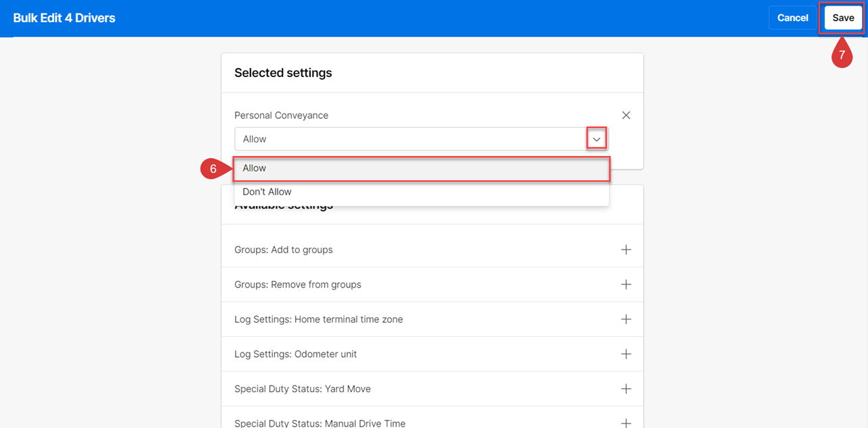
Task: Add the Manual Drive Time setting
Action: [x=626, y=423]
